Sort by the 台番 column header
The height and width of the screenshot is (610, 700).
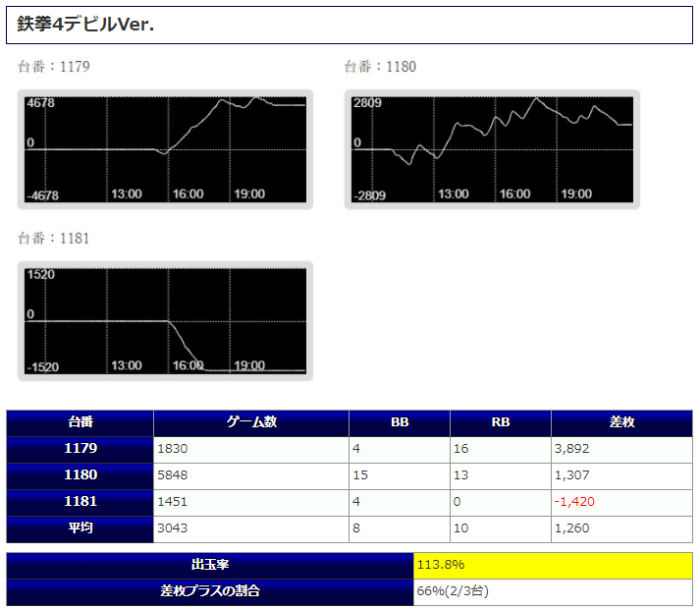point(81,422)
